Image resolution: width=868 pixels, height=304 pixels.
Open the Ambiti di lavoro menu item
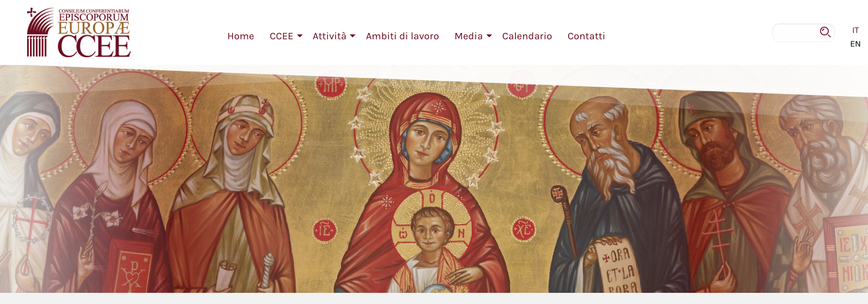pos(403,36)
